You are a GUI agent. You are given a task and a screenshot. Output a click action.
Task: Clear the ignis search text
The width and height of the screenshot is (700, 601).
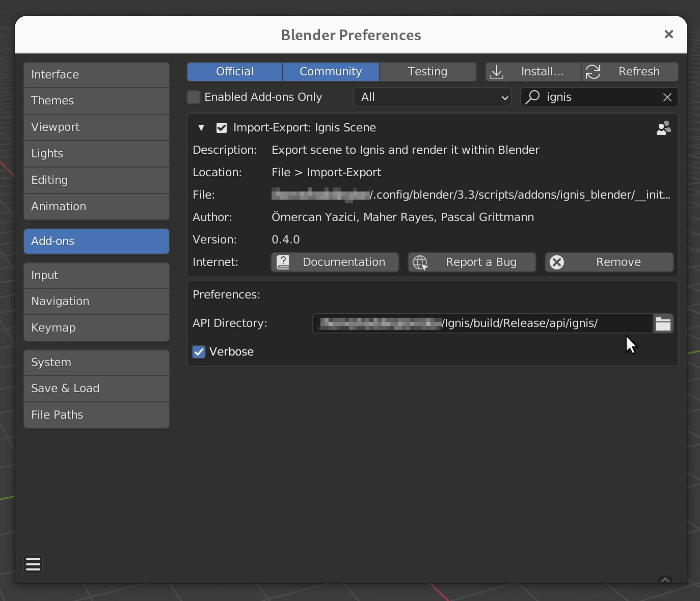667,97
